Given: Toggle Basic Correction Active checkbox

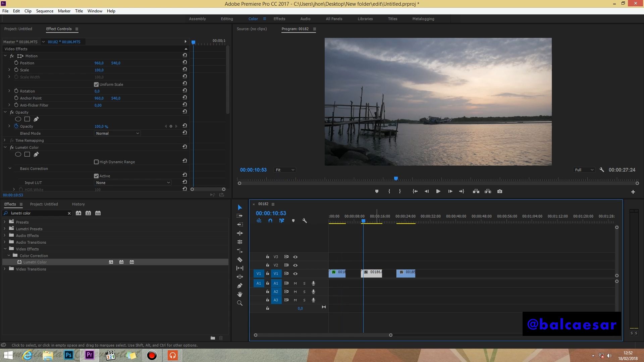Looking at the screenshot, I should [96, 176].
